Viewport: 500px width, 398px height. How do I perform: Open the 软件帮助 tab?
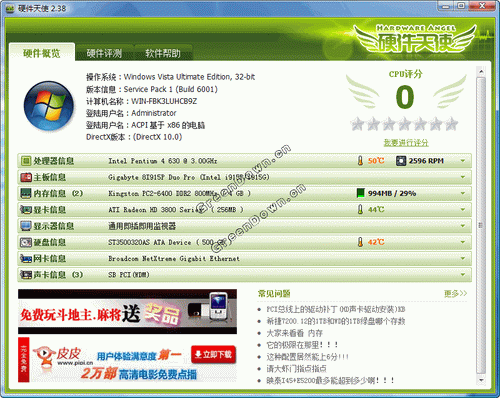tap(163, 53)
